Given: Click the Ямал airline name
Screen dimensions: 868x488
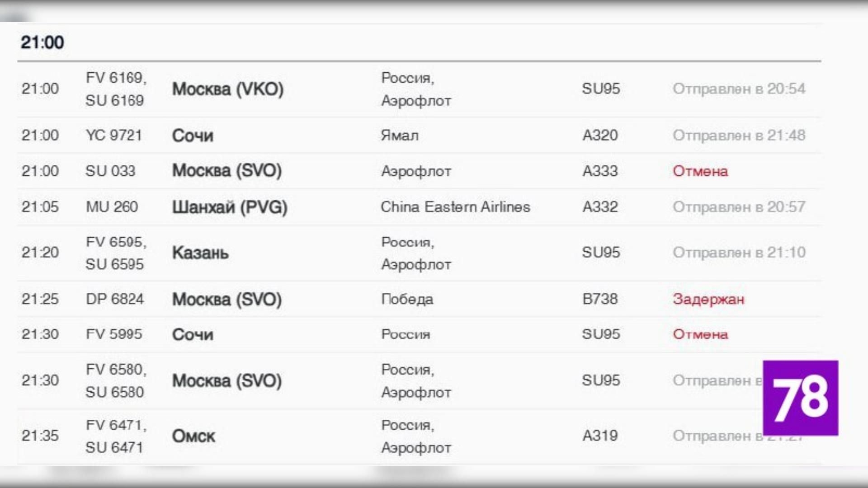Looking at the screenshot, I should pos(400,135).
